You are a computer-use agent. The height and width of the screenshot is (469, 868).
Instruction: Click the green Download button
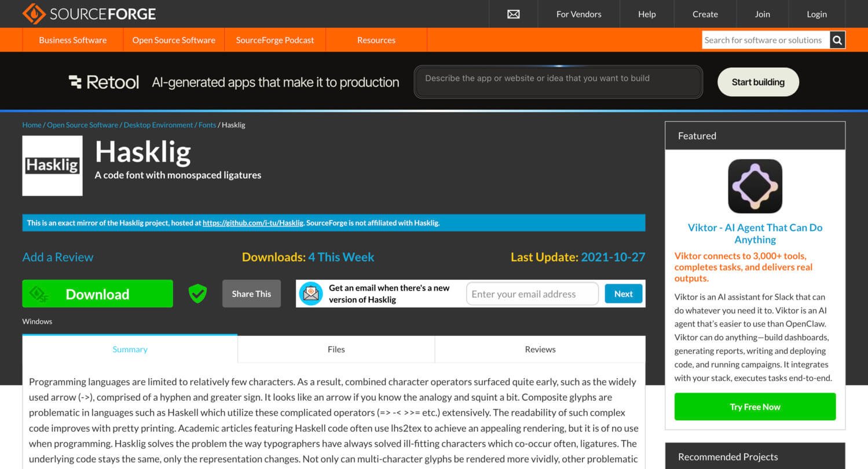click(97, 294)
